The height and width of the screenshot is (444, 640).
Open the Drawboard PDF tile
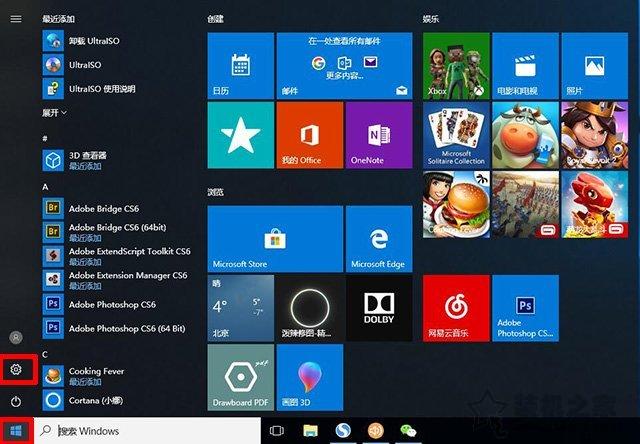coord(241,377)
